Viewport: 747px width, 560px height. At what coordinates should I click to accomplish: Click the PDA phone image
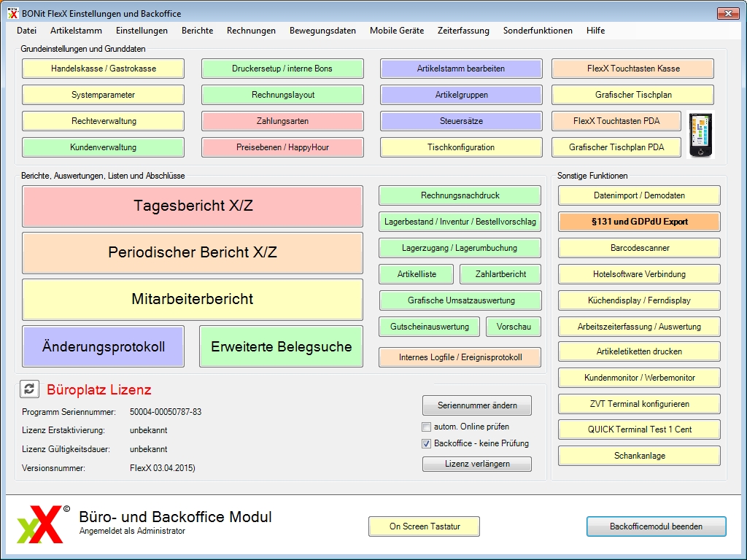click(701, 135)
